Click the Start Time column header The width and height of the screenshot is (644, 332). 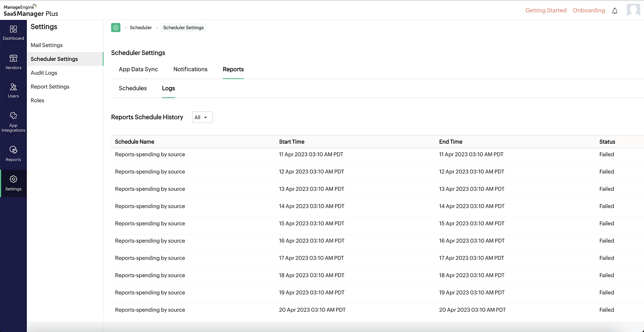(x=291, y=142)
